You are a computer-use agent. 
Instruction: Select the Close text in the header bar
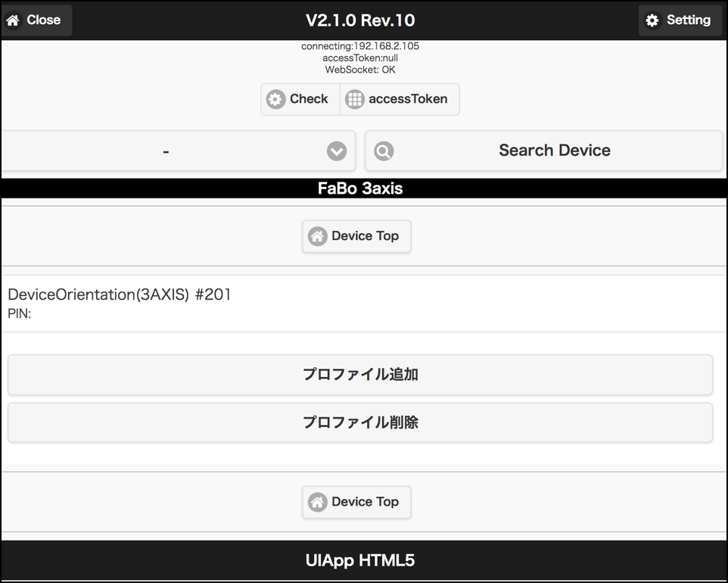coord(43,20)
